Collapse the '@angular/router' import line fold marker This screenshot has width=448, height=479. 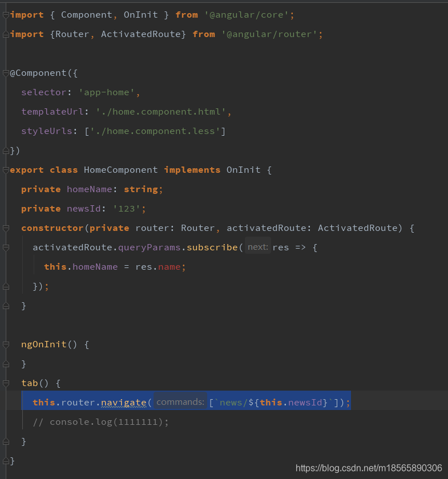tap(6, 35)
